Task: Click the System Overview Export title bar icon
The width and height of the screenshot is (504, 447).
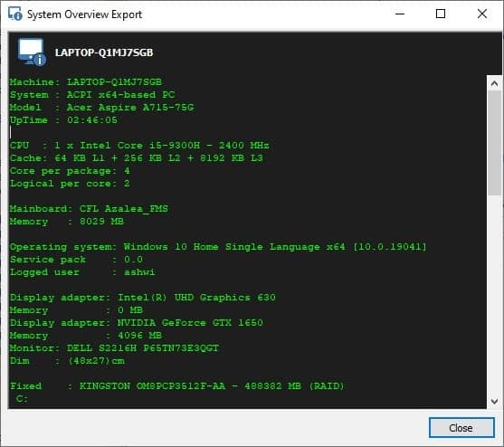Action: coord(15,14)
